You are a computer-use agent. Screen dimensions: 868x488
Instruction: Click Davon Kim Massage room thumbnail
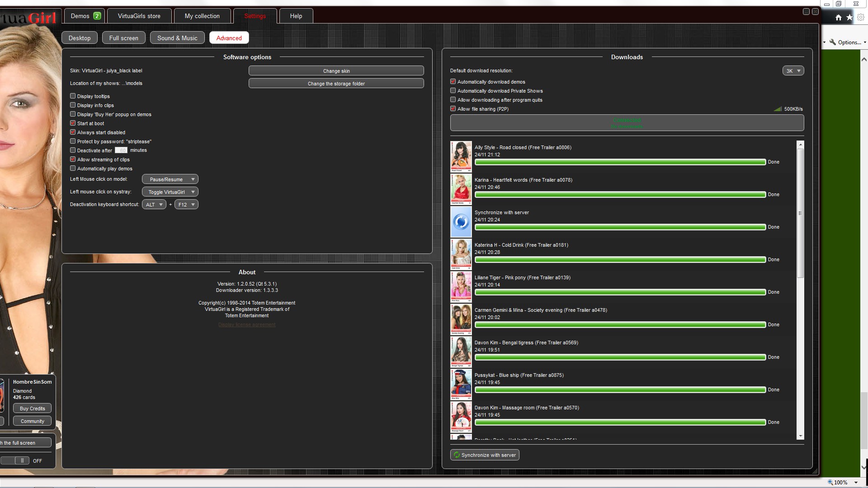pos(461,417)
